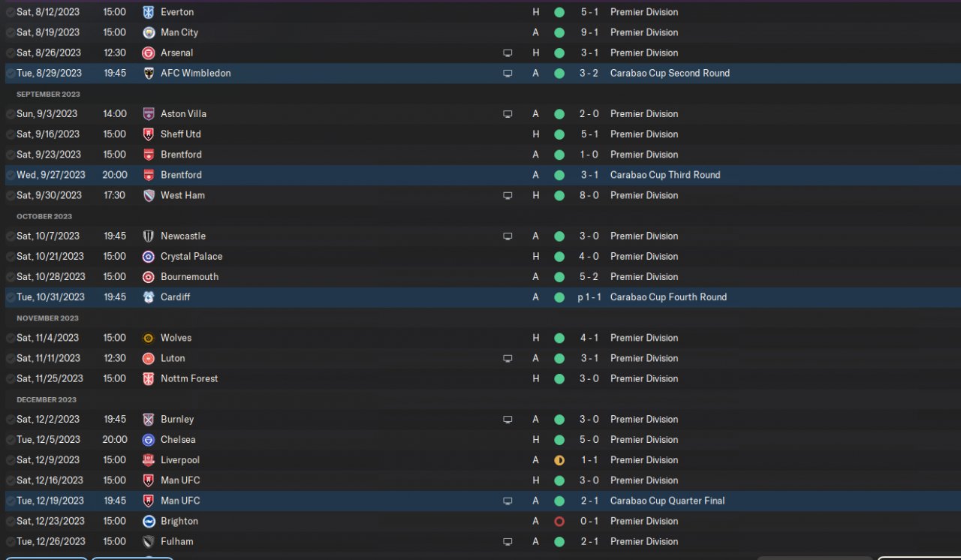Click green win indicator on Man City row
Screen dimensions: 961x560
coord(559,32)
